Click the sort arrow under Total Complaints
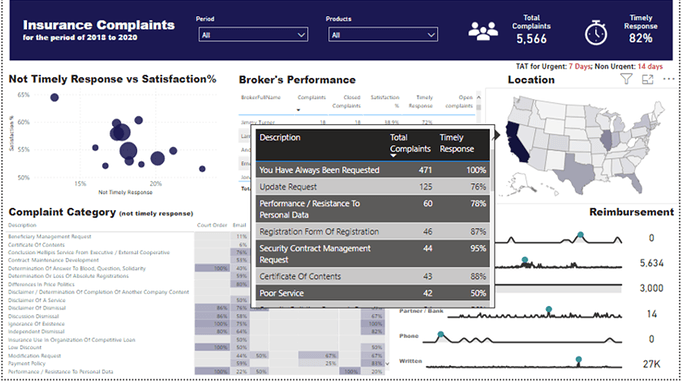Image resolution: width=690 pixels, height=383 pixels. pos(393,155)
